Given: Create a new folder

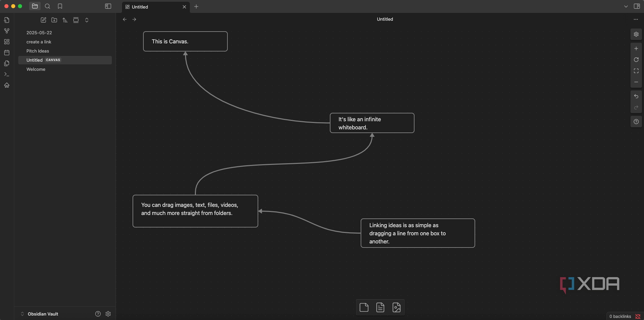Looking at the screenshot, I should (x=54, y=20).
